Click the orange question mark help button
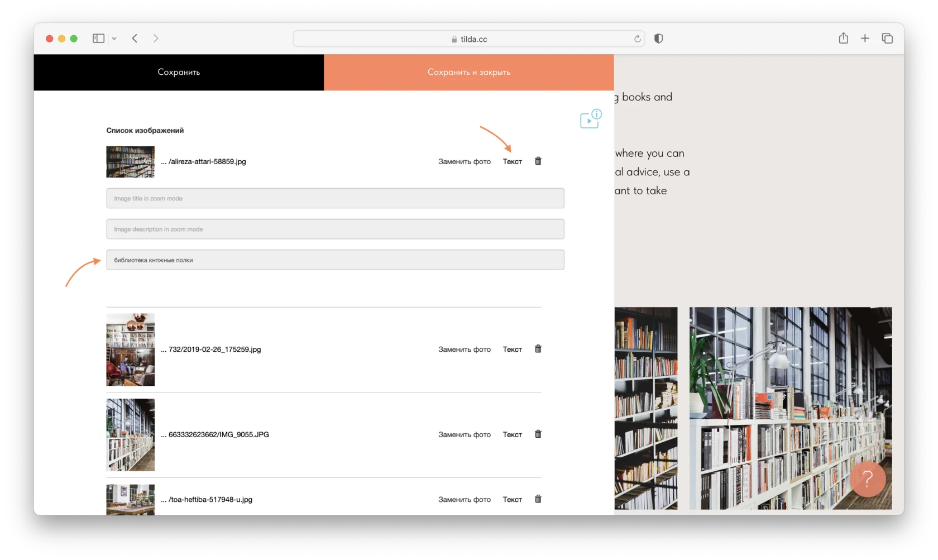The image size is (938, 560). click(867, 478)
